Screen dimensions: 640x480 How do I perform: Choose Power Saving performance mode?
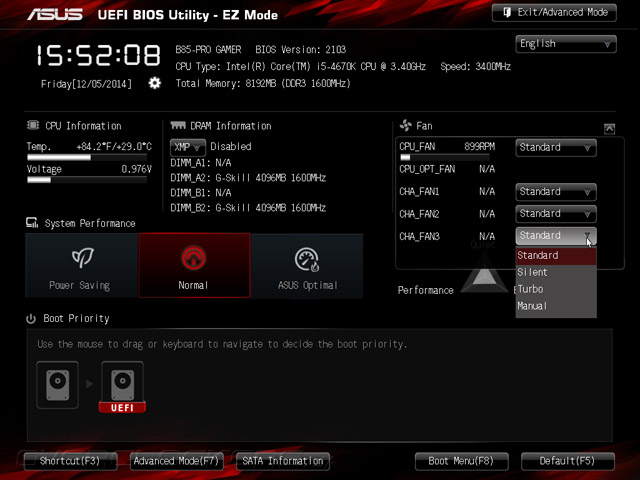coord(82,265)
